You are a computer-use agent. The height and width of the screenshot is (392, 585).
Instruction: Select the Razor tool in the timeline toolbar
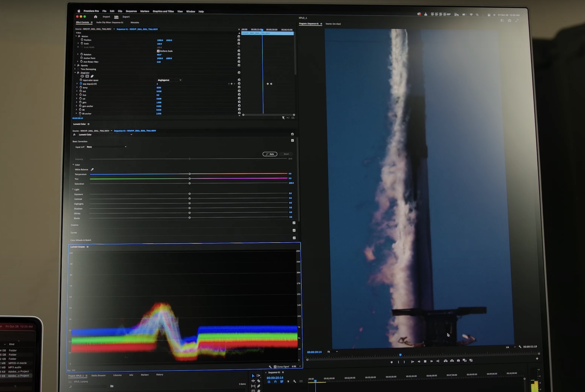point(259,381)
